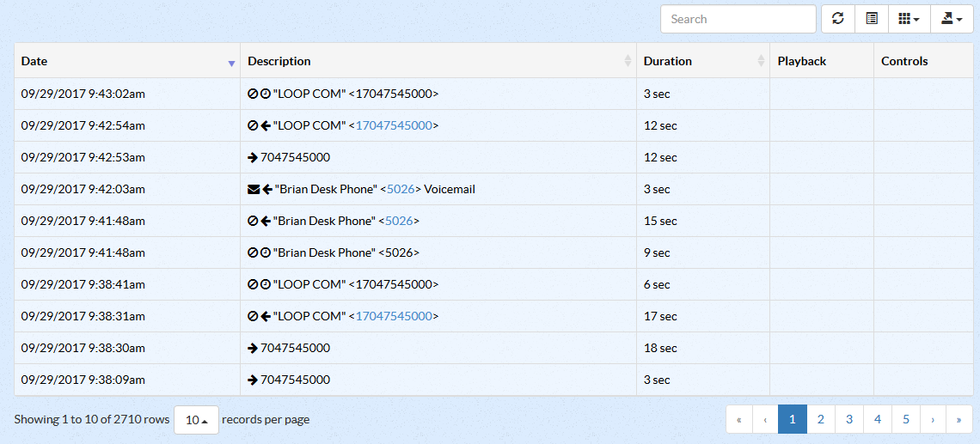Open the 5026 link in Voicemail row
The image size is (980, 444).
coord(401,189)
